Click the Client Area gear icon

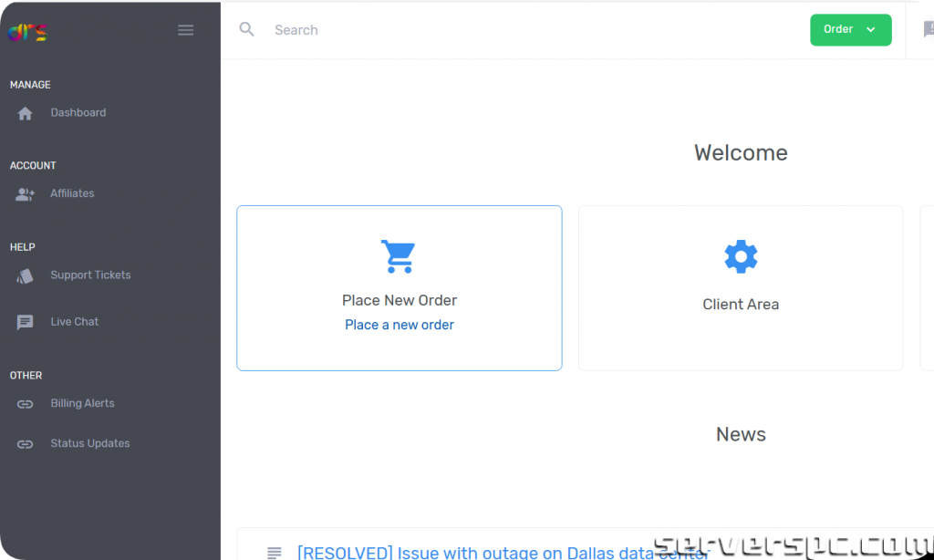tap(741, 256)
